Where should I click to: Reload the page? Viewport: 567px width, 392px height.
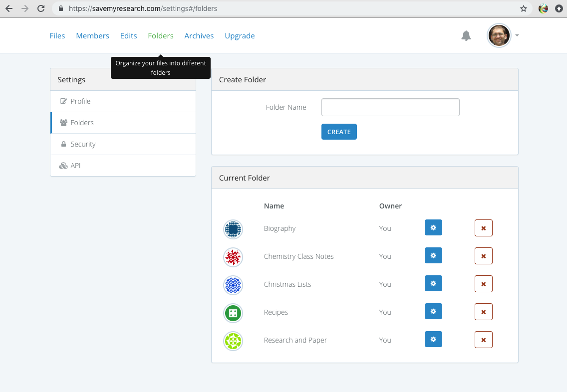pyautogui.click(x=41, y=8)
